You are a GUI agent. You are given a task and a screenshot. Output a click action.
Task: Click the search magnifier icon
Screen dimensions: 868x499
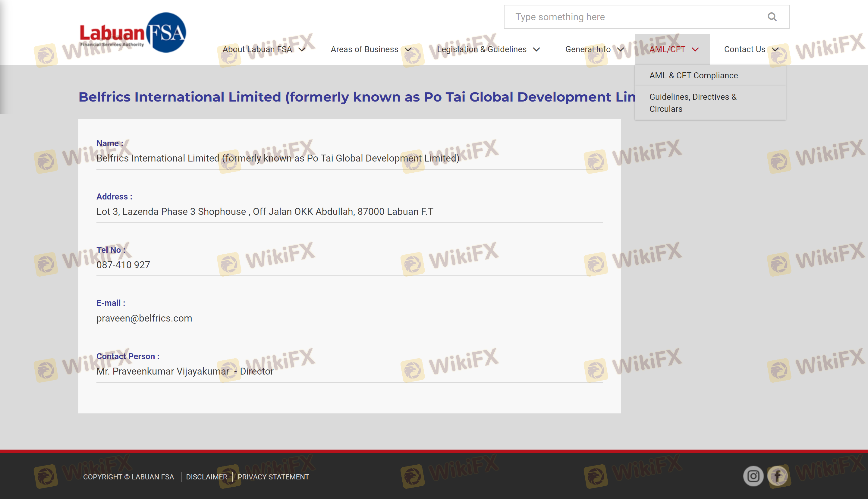pyautogui.click(x=772, y=17)
